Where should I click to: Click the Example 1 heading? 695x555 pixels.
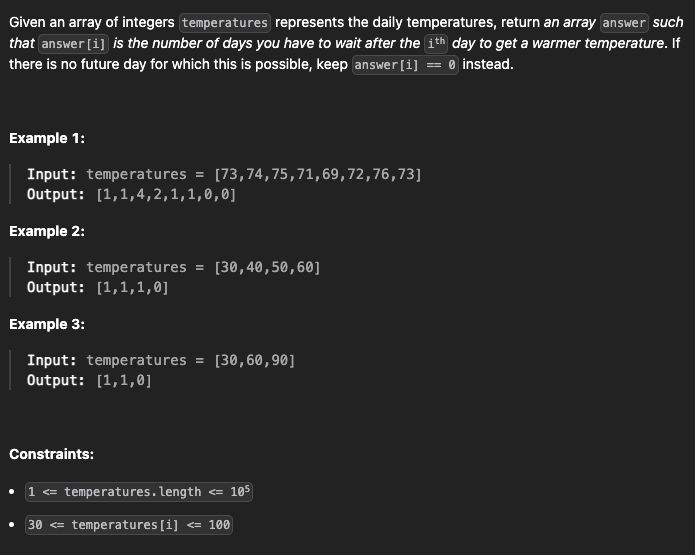(x=47, y=138)
